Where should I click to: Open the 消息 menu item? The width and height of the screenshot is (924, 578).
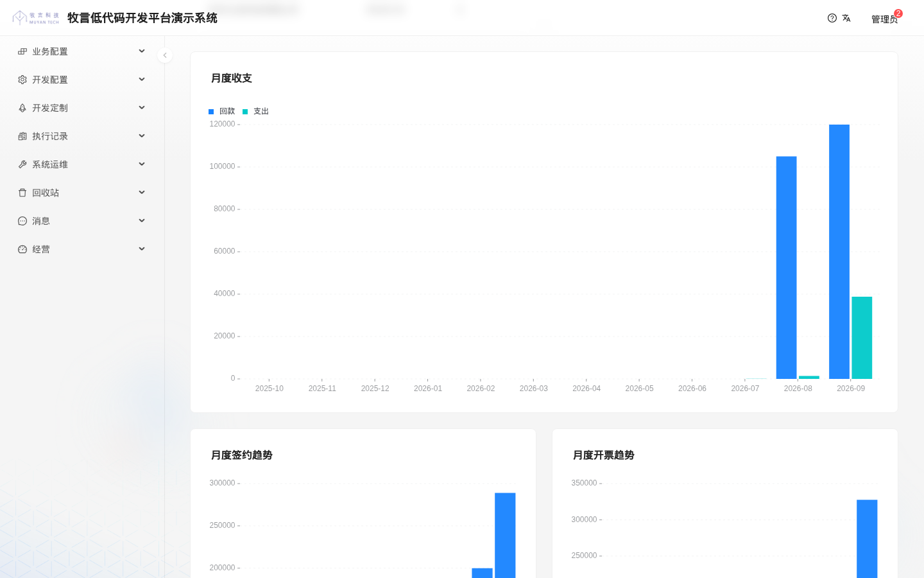pyautogui.click(x=82, y=221)
